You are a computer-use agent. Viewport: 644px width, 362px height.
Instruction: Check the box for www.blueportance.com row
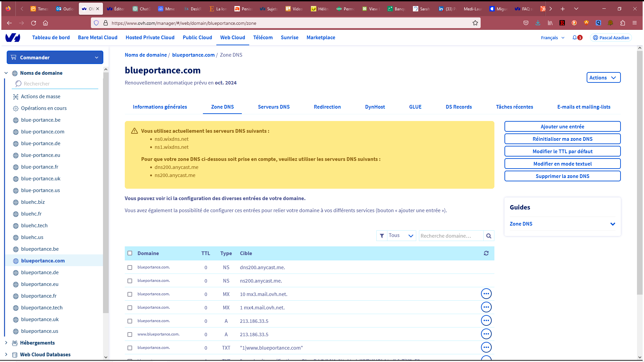click(130, 335)
